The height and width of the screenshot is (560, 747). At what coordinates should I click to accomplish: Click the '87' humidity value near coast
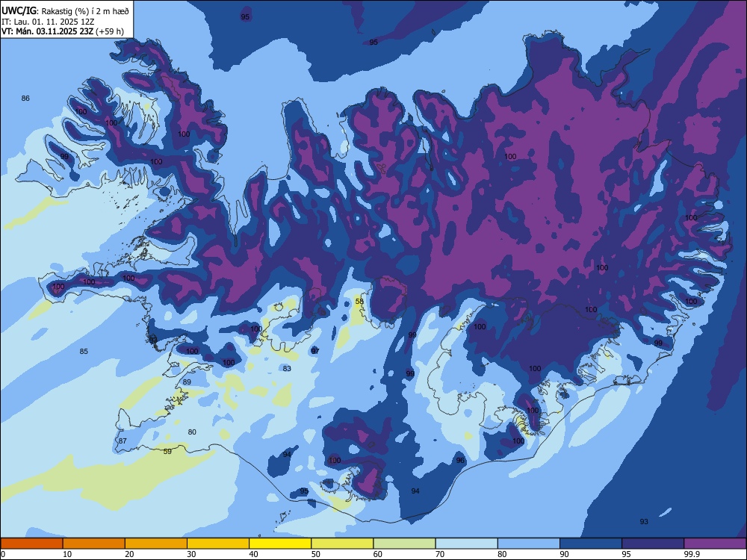123,441
